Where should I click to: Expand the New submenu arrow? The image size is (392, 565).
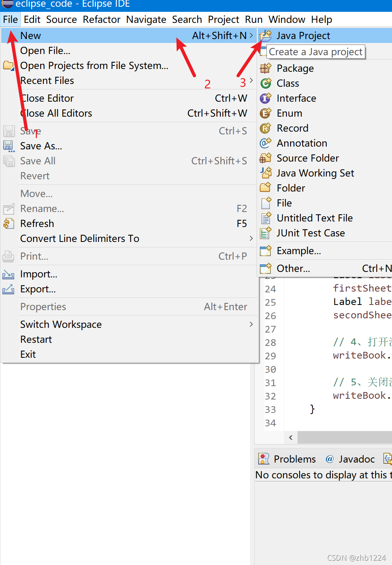[x=251, y=35]
